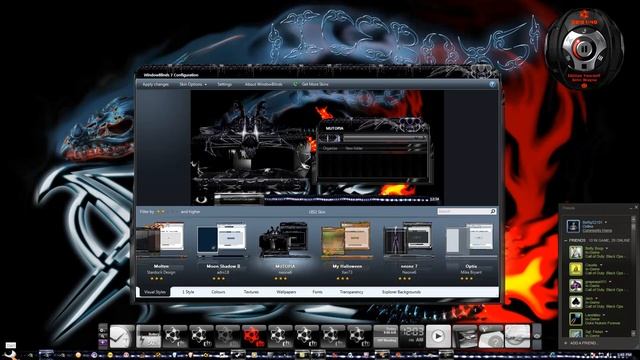Click the black spade friend avatar

tap(576, 303)
